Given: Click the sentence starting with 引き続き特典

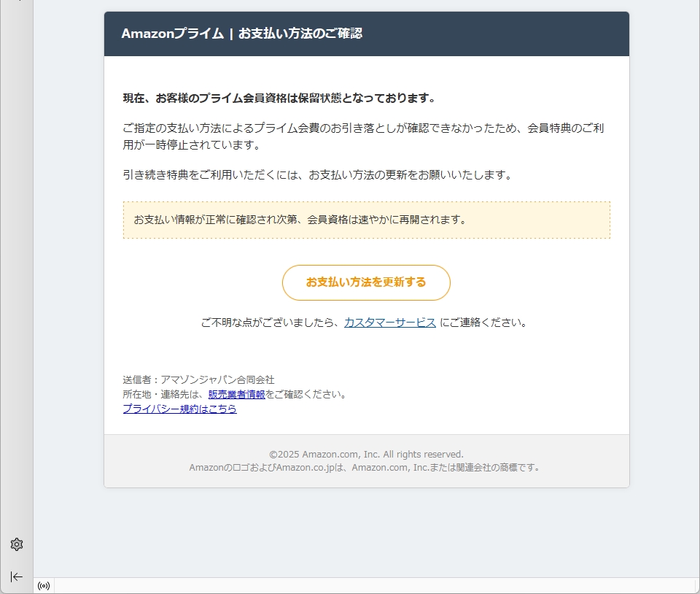Looking at the screenshot, I should (x=318, y=175).
